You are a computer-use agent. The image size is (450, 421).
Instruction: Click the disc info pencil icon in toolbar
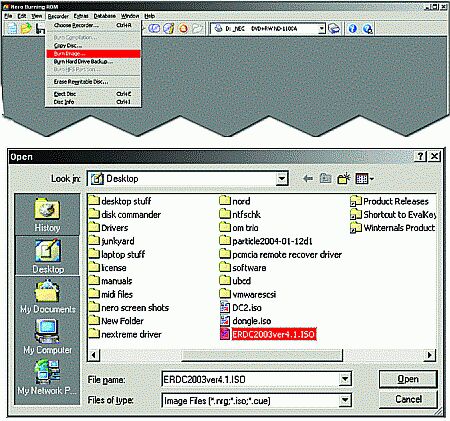169,29
